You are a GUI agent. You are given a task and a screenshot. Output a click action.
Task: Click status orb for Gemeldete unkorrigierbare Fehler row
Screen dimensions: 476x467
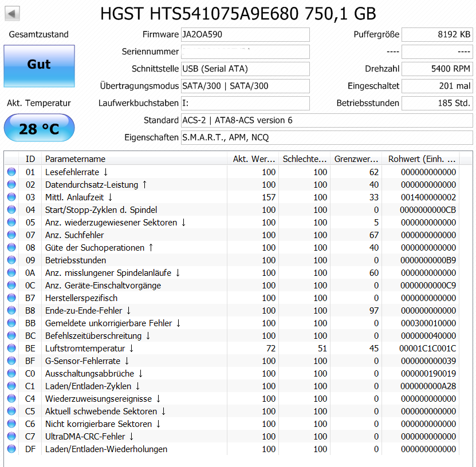[11, 323]
